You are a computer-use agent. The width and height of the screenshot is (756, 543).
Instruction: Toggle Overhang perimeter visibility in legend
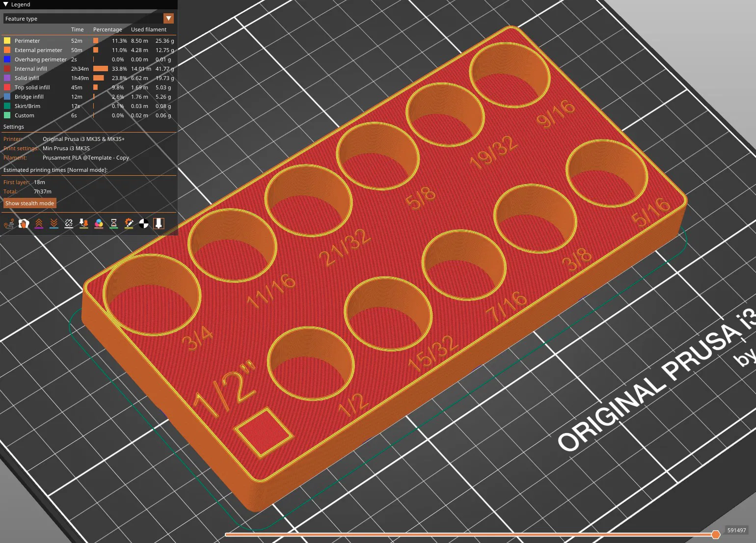click(x=89, y=59)
